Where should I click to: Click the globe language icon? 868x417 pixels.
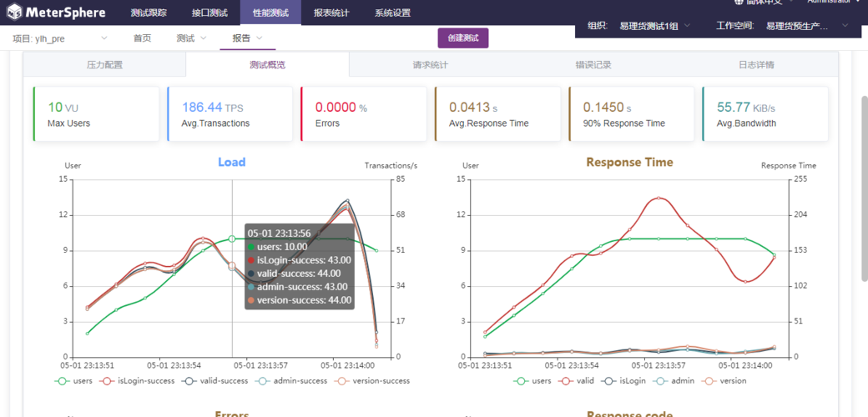(739, 2)
